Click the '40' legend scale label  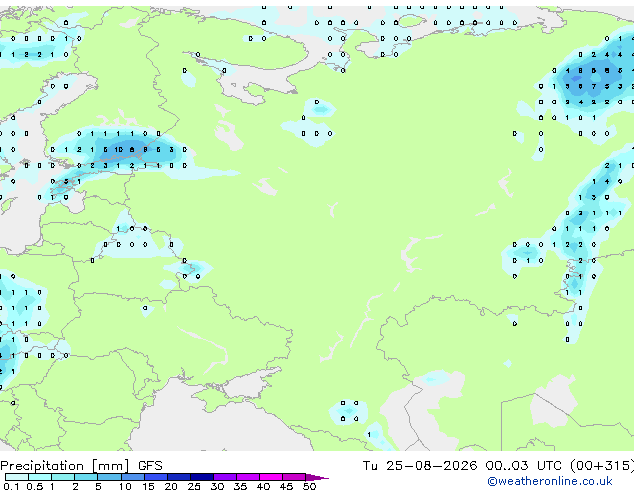[263, 486]
